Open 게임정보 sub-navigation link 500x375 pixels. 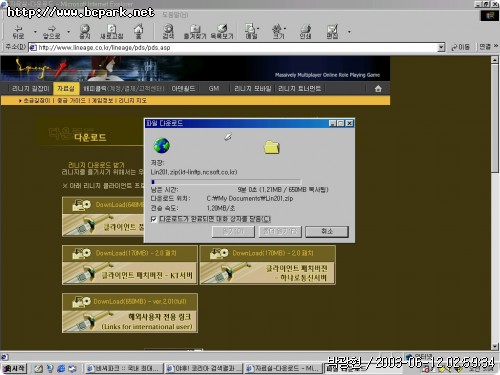(x=102, y=100)
